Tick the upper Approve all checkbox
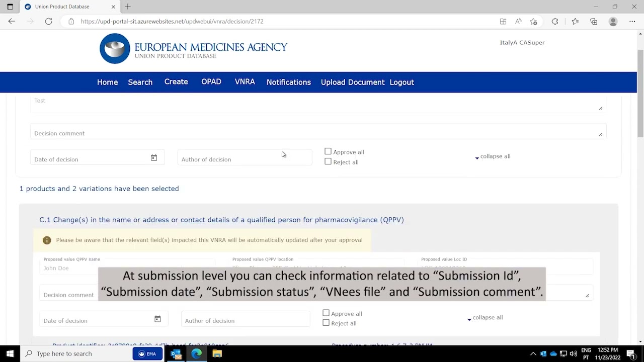644x362 pixels. [328, 151]
